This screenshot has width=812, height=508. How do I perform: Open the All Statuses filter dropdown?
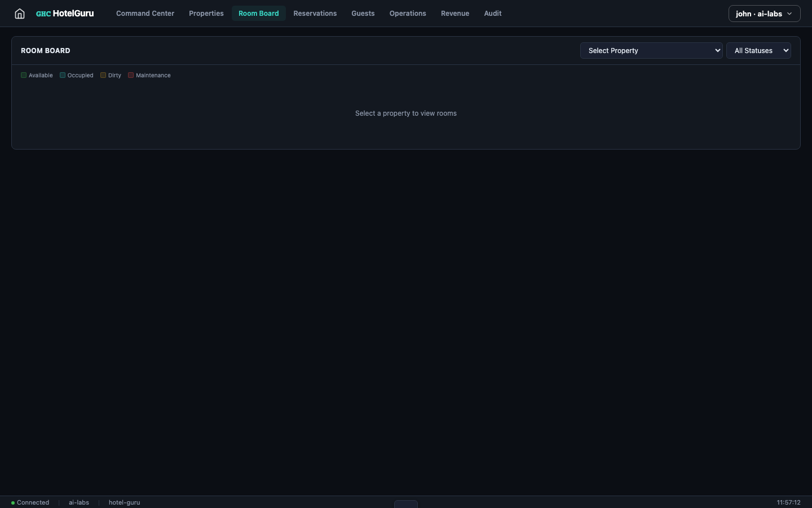(x=758, y=50)
